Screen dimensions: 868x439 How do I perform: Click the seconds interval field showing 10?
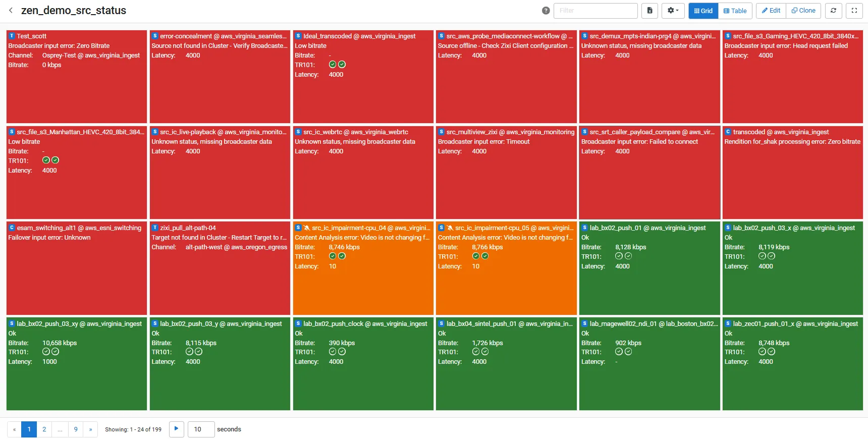(x=201, y=429)
